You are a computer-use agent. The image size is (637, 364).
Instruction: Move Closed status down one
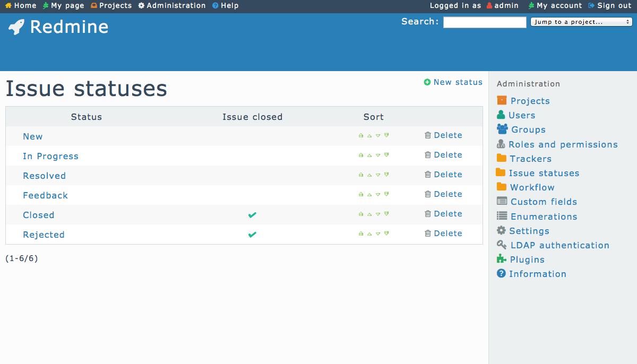click(378, 214)
